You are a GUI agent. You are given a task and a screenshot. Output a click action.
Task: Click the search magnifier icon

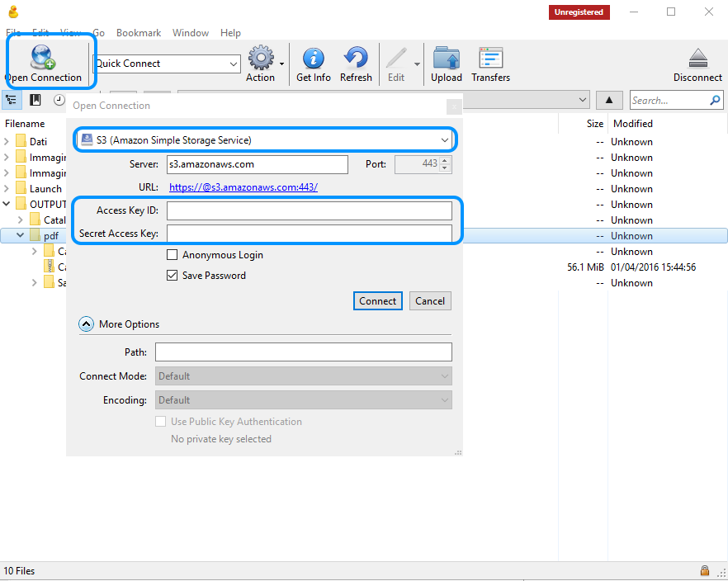(715, 100)
